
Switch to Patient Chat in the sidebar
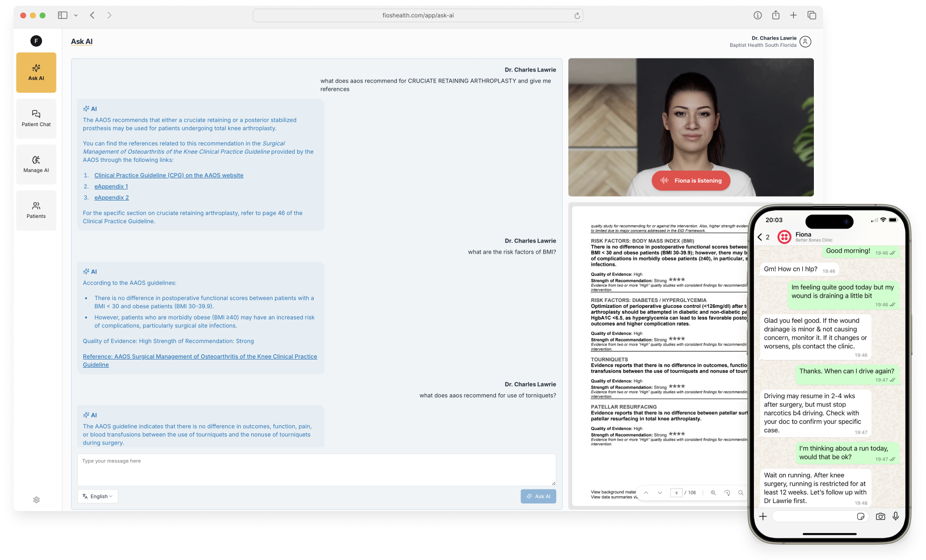tap(36, 118)
